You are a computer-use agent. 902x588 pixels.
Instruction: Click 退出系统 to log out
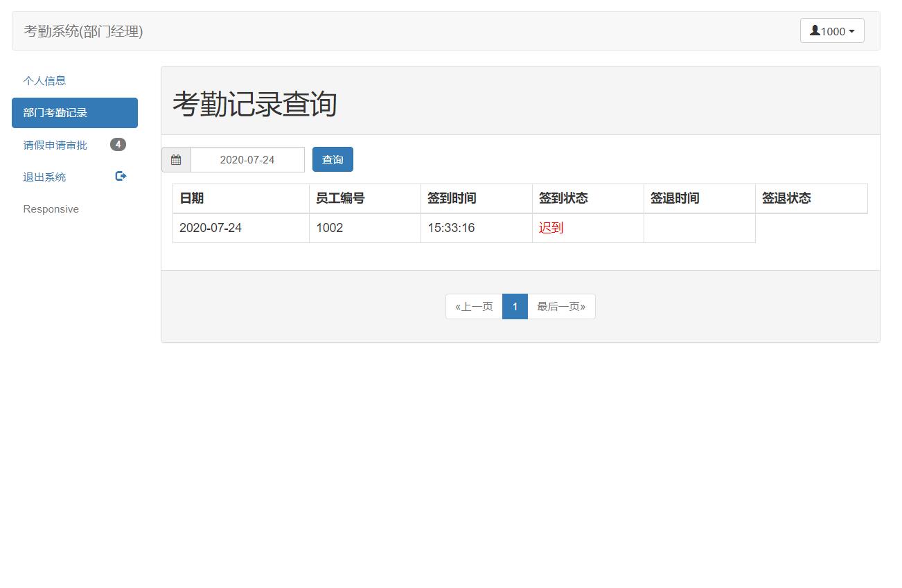(44, 177)
